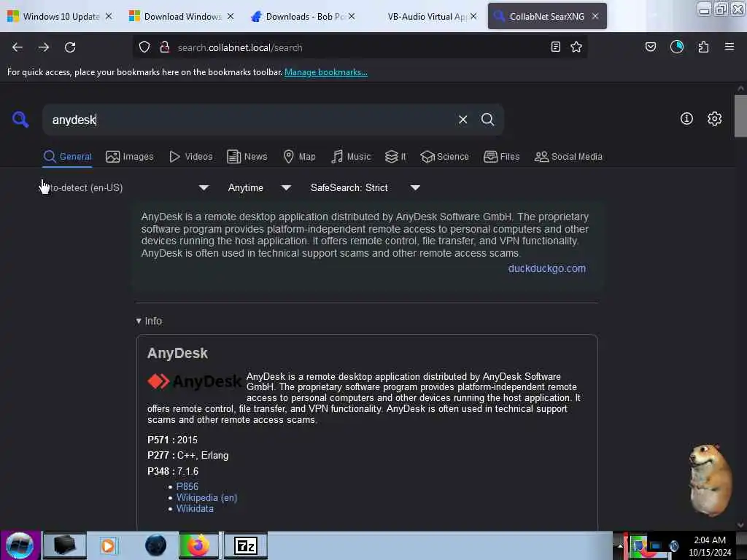Screen dimensions: 747x560
Task: Open the Manage bookmarks link
Action: tap(326, 72)
